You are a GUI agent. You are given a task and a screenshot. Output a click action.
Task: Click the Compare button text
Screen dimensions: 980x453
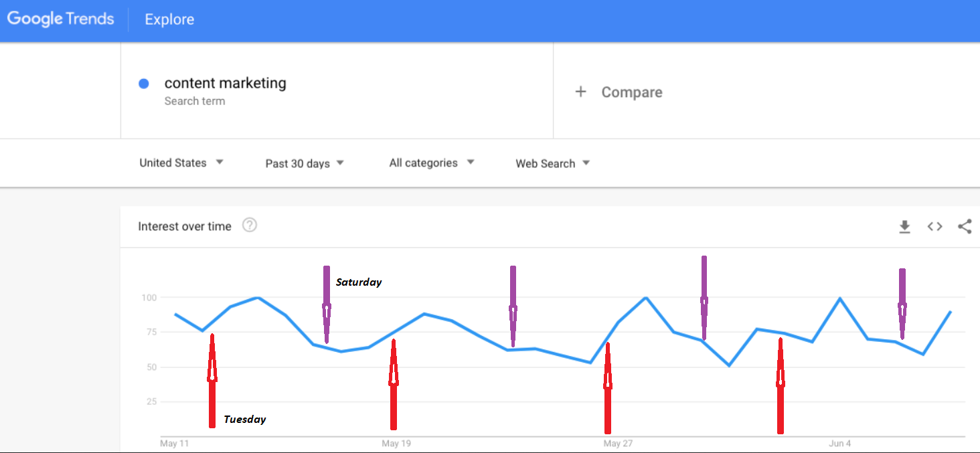[x=631, y=92]
